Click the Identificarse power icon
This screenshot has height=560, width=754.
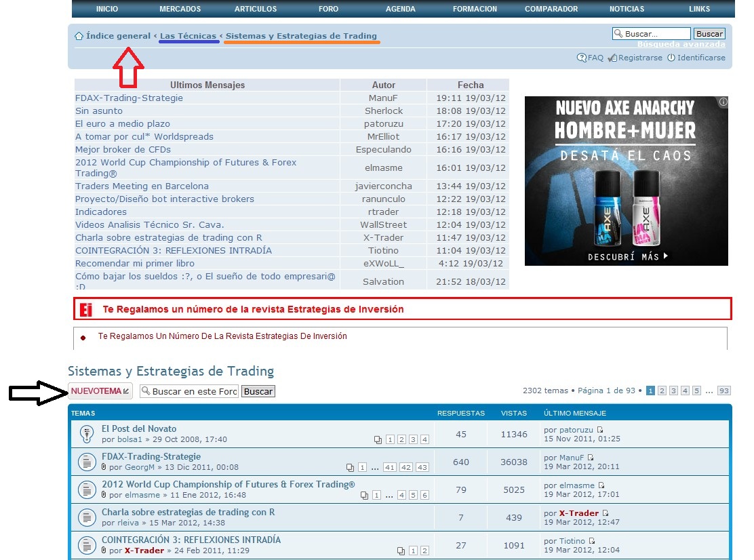(671, 58)
